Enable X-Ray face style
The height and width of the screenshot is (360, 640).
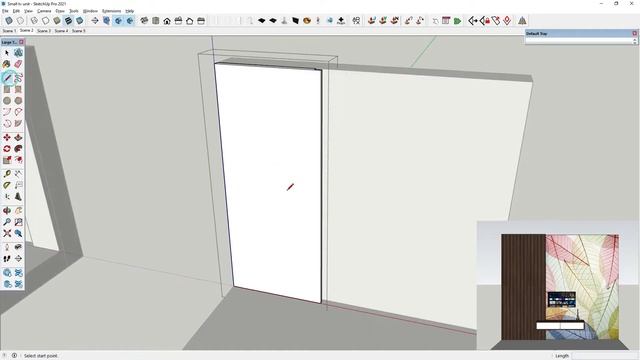tap(9, 20)
